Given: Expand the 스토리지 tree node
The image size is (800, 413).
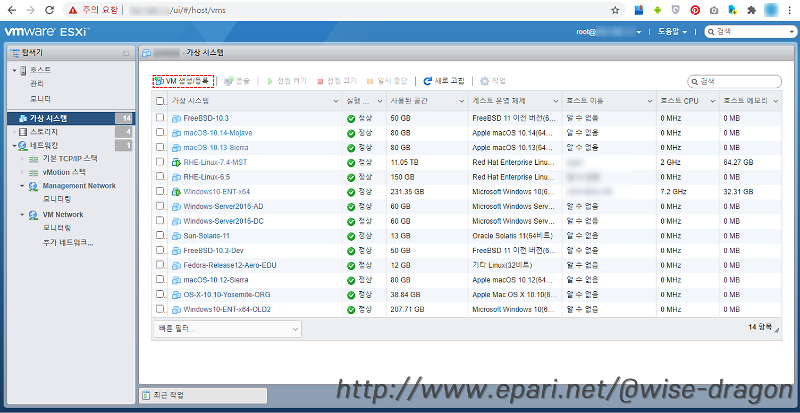Looking at the screenshot, I should (15, 132).
